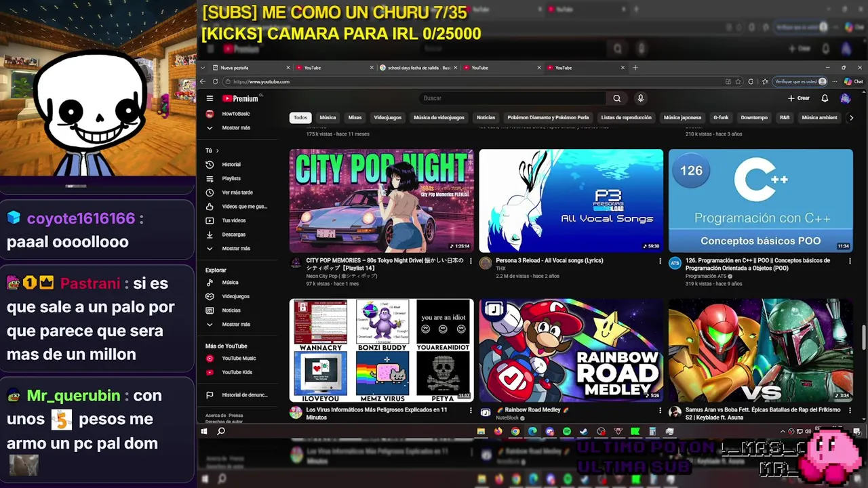Show more filter chips with right arrow
868x488 pixels.
(x=851, y=117)
